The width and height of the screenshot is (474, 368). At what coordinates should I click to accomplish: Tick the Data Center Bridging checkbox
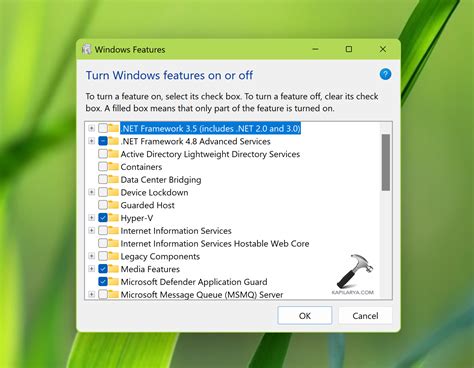point(103,179)
